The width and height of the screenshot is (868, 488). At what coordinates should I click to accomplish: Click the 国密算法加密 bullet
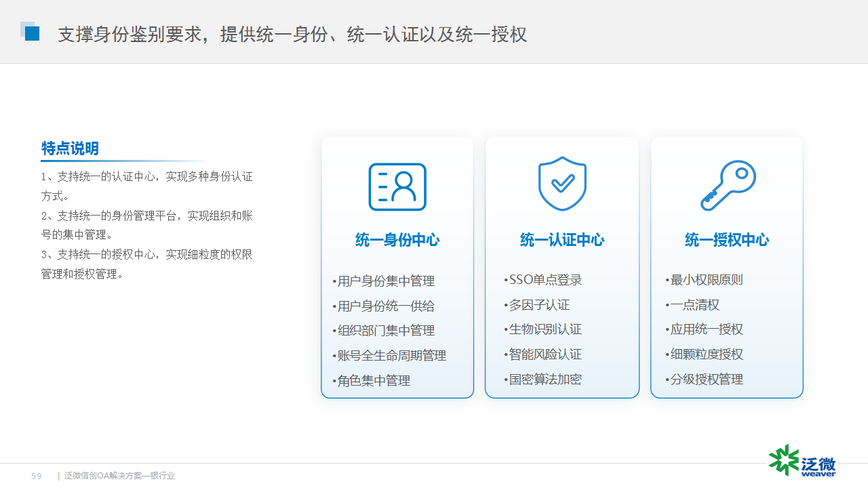coord(543,380)
